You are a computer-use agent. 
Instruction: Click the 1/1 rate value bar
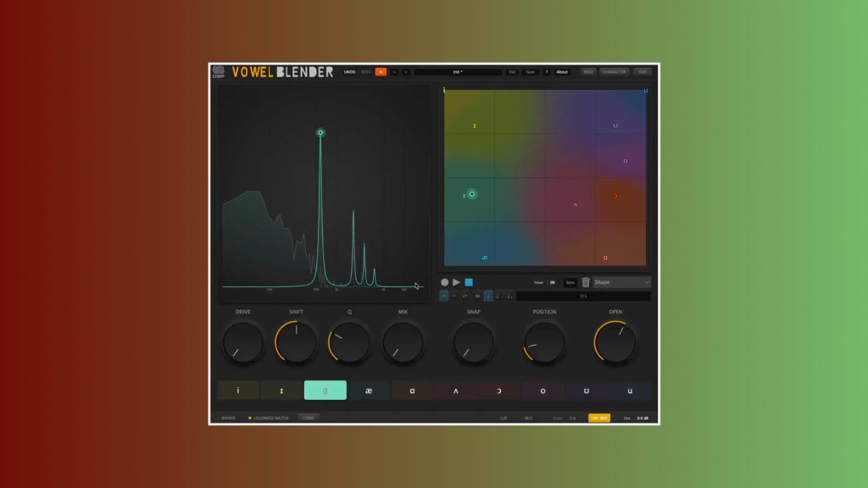point(583,296)
